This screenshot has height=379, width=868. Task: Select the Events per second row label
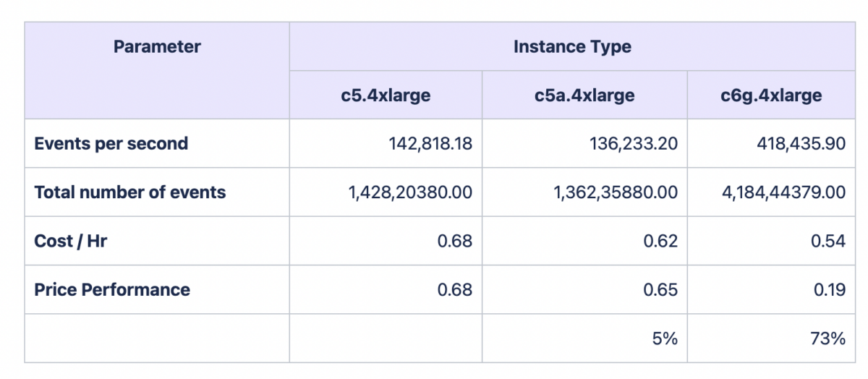[x=111, y=143]
